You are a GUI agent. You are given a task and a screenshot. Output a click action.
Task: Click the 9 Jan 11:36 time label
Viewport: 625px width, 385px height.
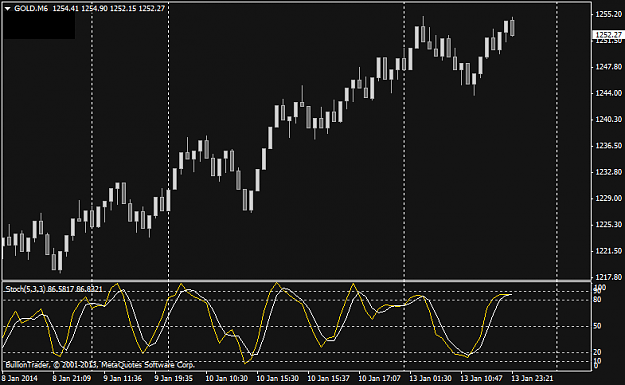(123, 378)
